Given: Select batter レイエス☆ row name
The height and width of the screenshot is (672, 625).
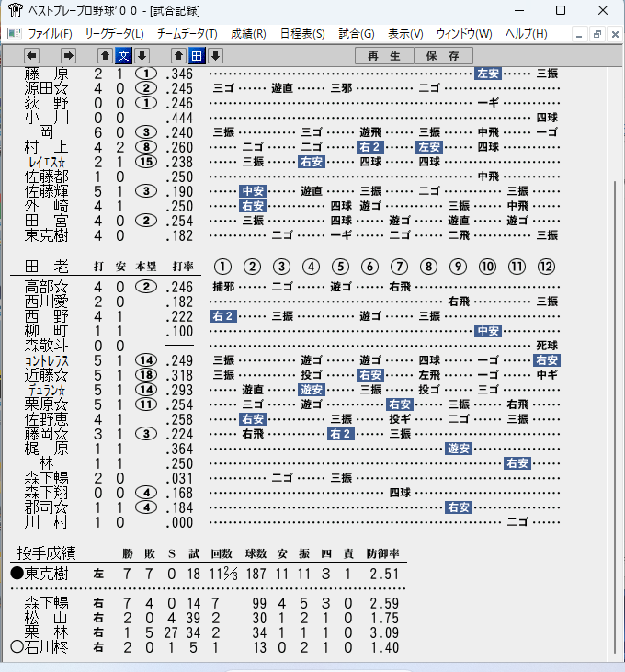Looking at the screenshot, I should point(46,163).
